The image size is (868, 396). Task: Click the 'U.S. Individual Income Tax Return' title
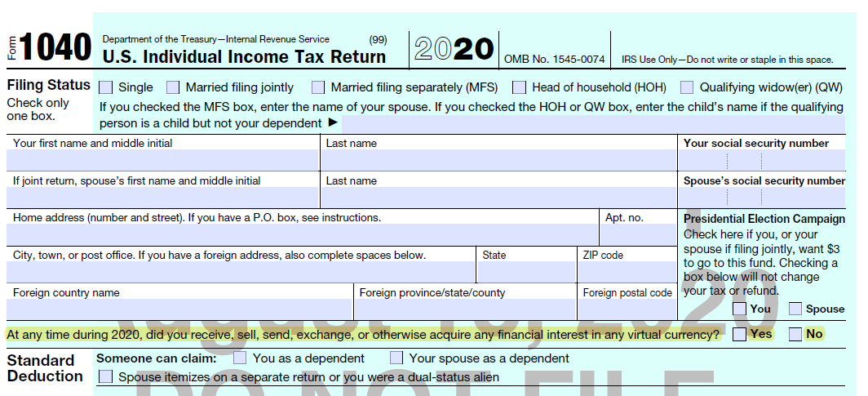pyautogui.click(x=244, y=56)
